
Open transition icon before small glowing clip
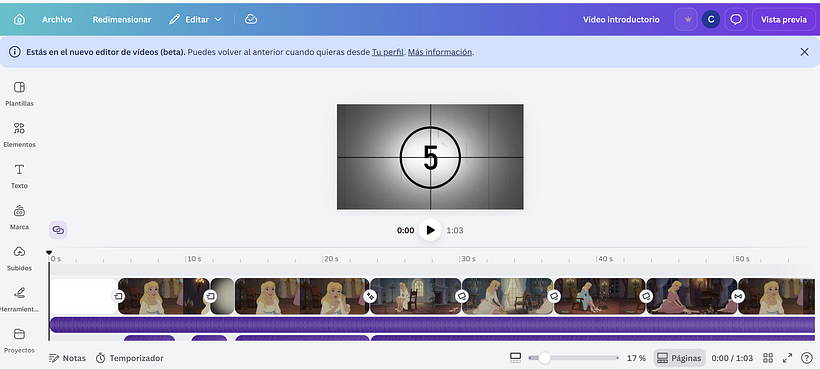210,296
